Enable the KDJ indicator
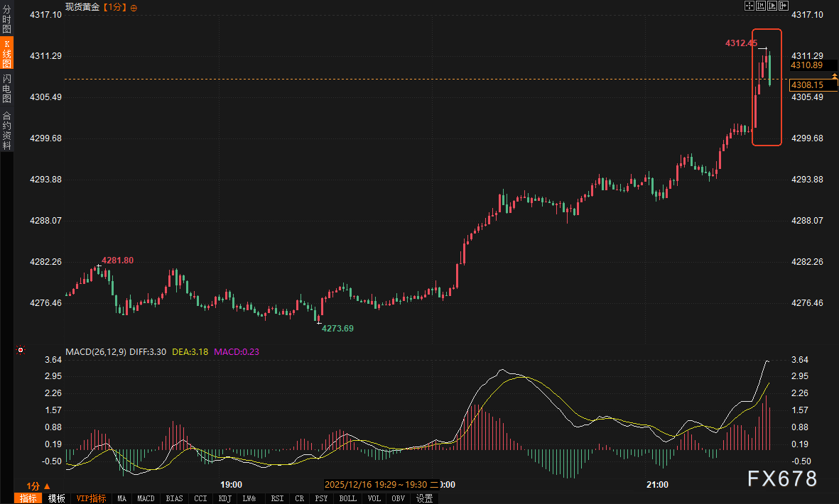839x504 pixels. tap(225, 498)
